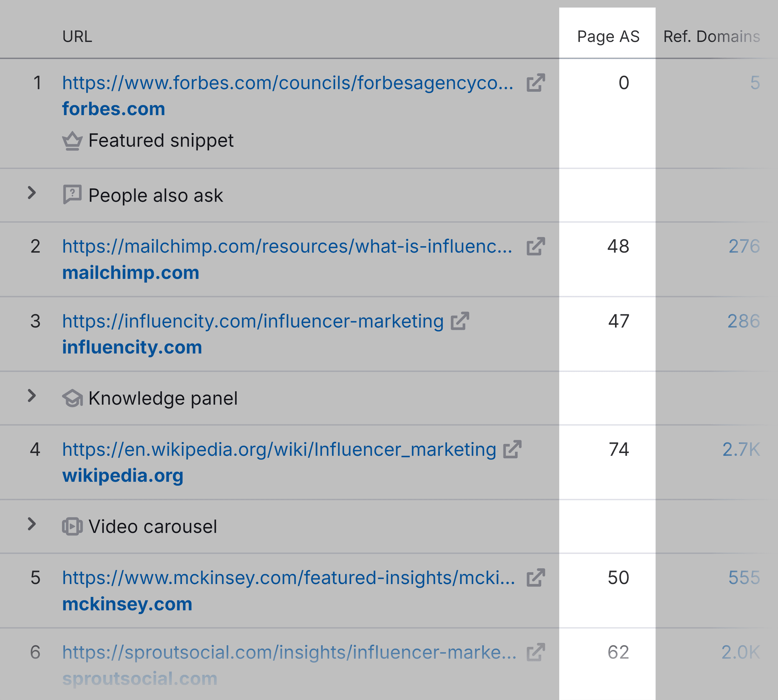
Task: Open the sproutsocial.com URL external link icon
Action: click(536, 652)
